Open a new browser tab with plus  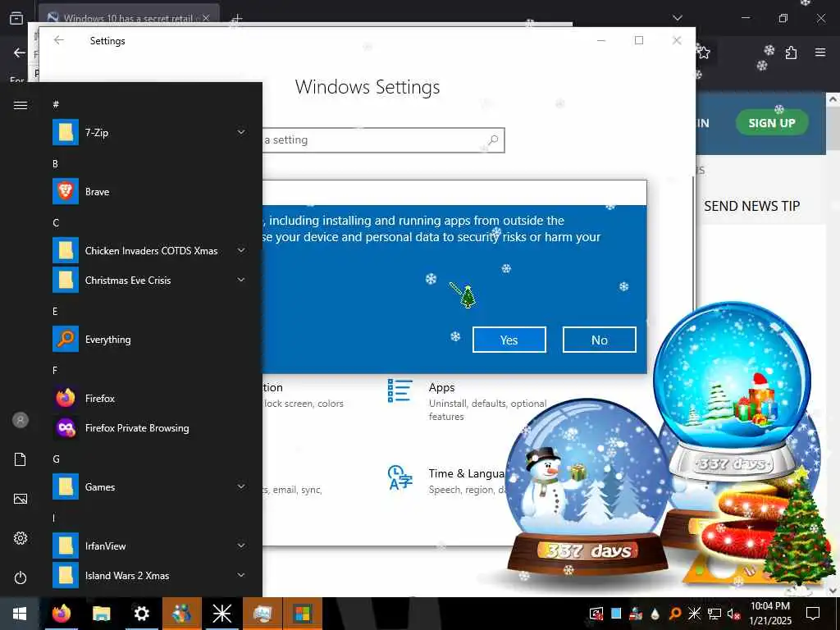pyautogui.click(x=236, y=19)
